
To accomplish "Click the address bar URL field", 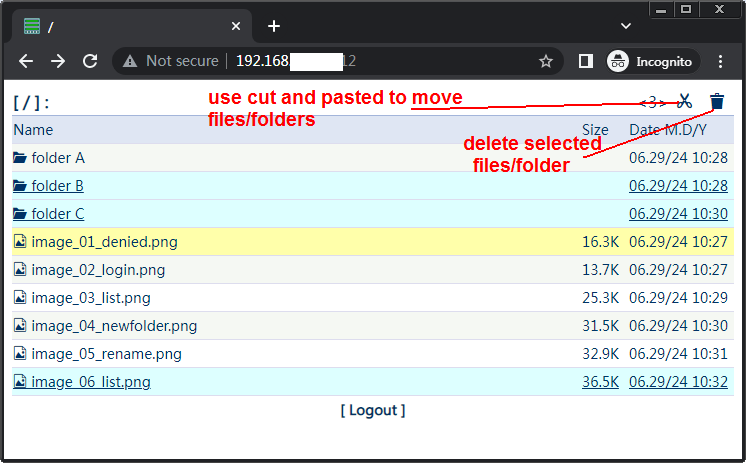I will click(x=380, y=61).
